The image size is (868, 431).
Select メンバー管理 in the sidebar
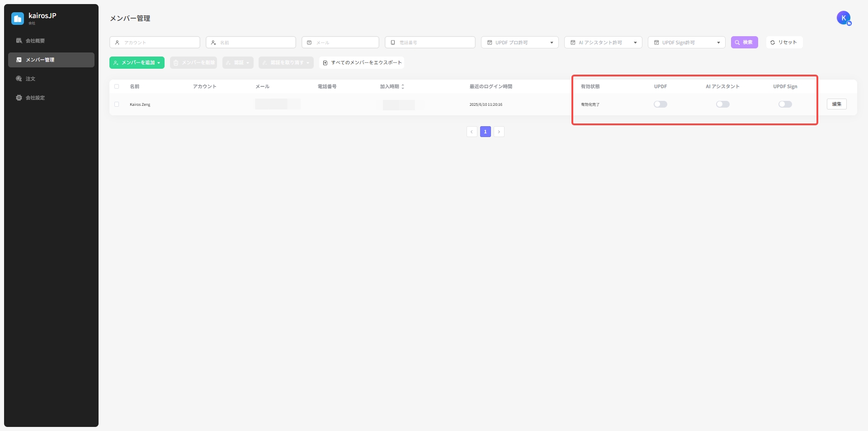51,60
